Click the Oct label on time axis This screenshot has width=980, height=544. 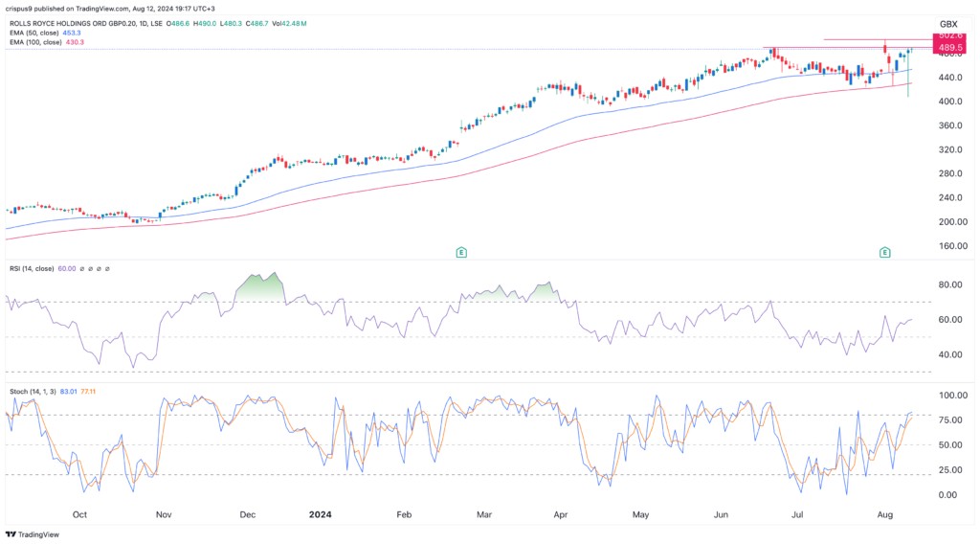pyautogui.click(x=80, y=513)
